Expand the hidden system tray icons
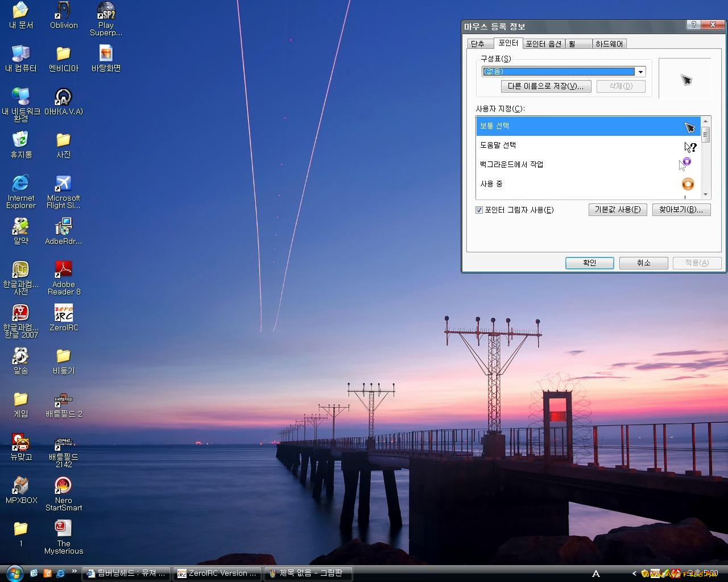Screen dimensions: 728x582 pos(634,573)
